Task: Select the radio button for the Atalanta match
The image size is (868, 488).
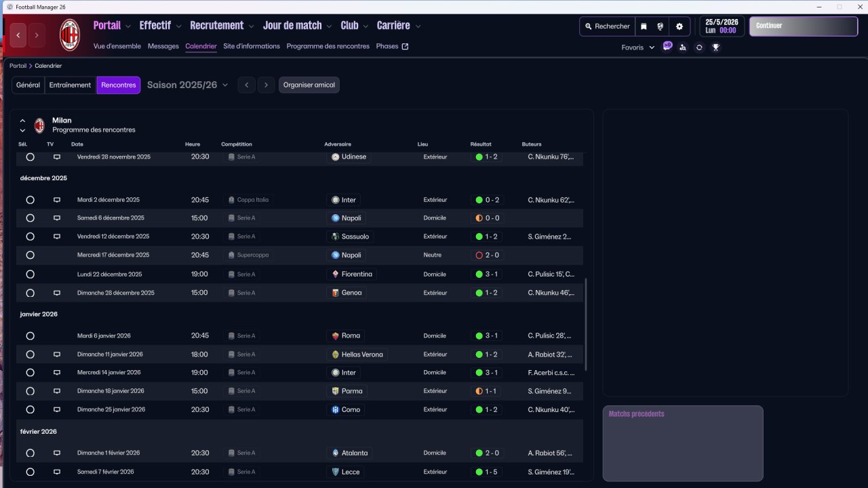Action: (x=30, y=453)
